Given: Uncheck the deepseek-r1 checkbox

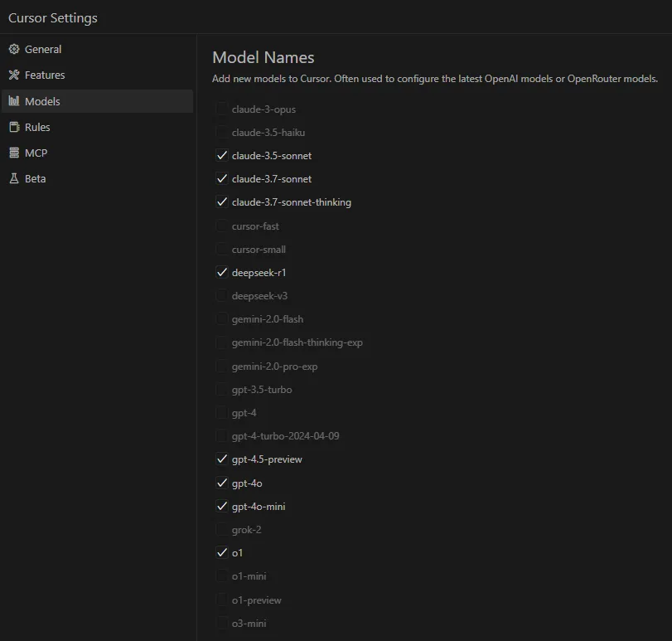Looking at the screenshot, I should pyautogui.click(x=221, y=273).
